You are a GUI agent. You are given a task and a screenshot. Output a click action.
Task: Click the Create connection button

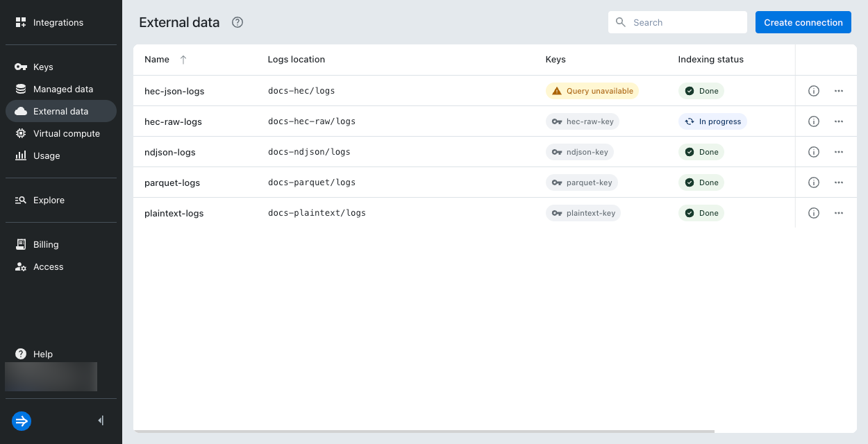pos(803,22)
